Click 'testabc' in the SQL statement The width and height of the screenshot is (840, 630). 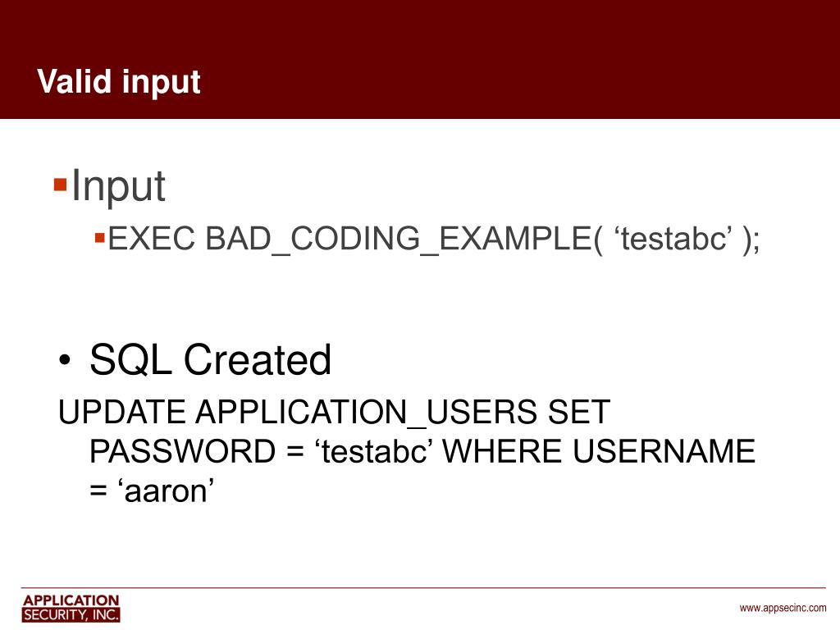click(x=373, y=451)
